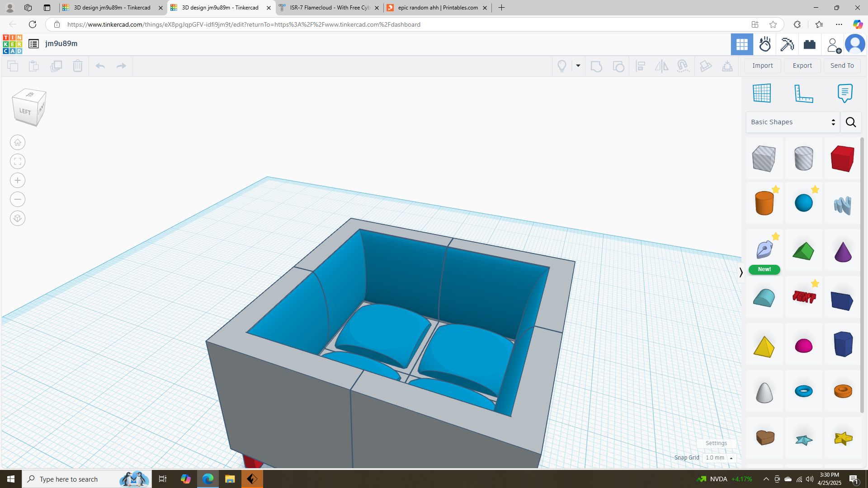The height and width of the screenshot is (488, 868).
Task: Expand the Basic Shapes dropdown
Action: (x=793, y=122)
